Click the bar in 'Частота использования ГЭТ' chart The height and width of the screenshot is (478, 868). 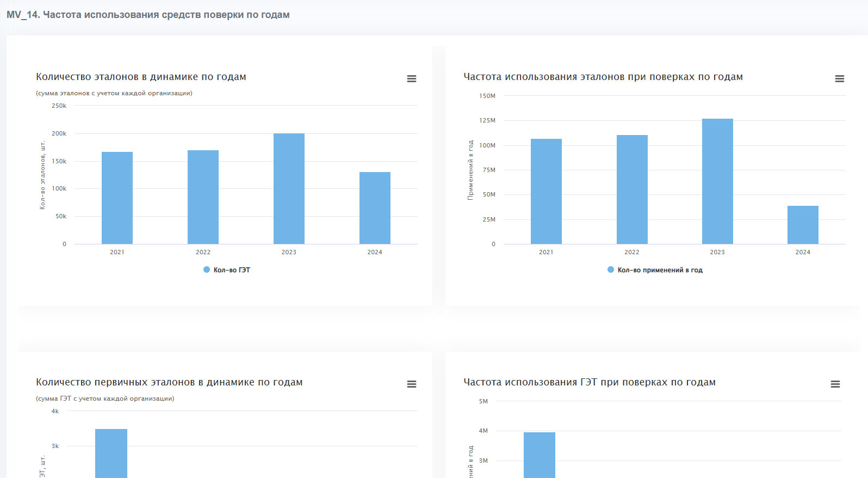tap(540, 455)
